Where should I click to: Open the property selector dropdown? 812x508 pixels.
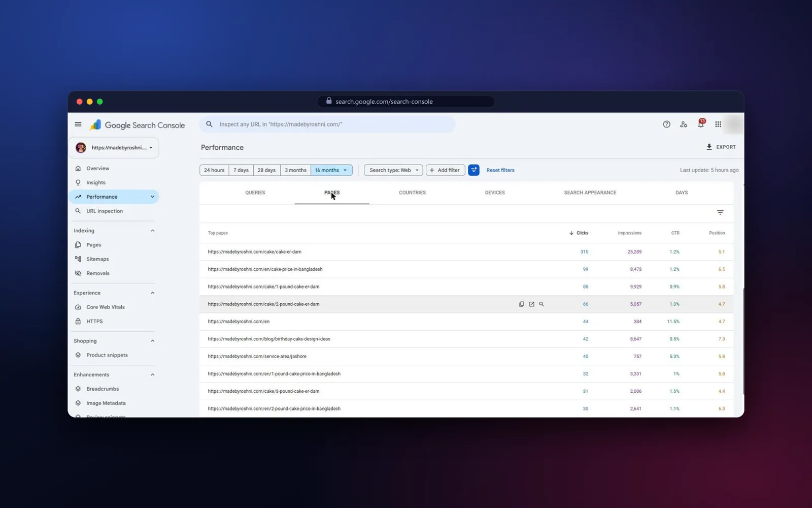click(114, 147)
